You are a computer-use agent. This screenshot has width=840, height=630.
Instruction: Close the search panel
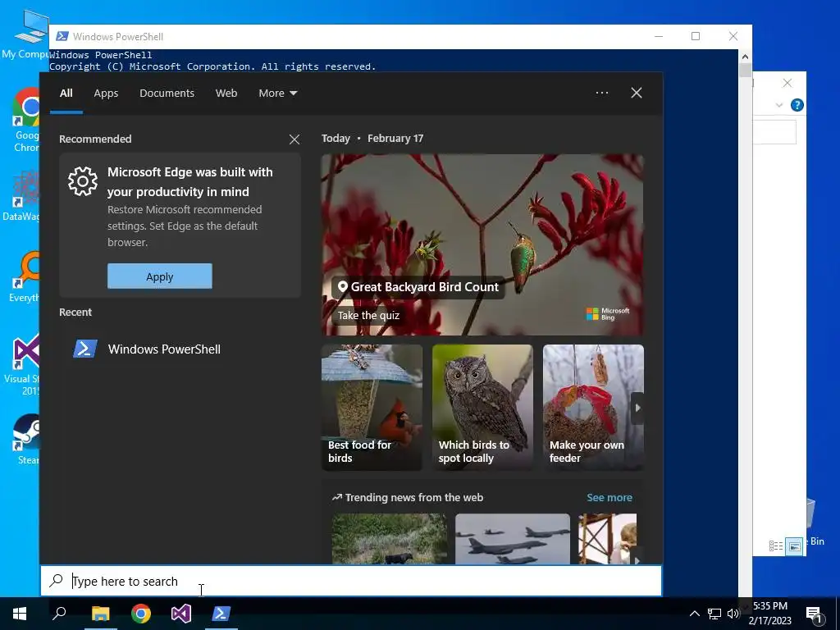click(x=637, y=93)
